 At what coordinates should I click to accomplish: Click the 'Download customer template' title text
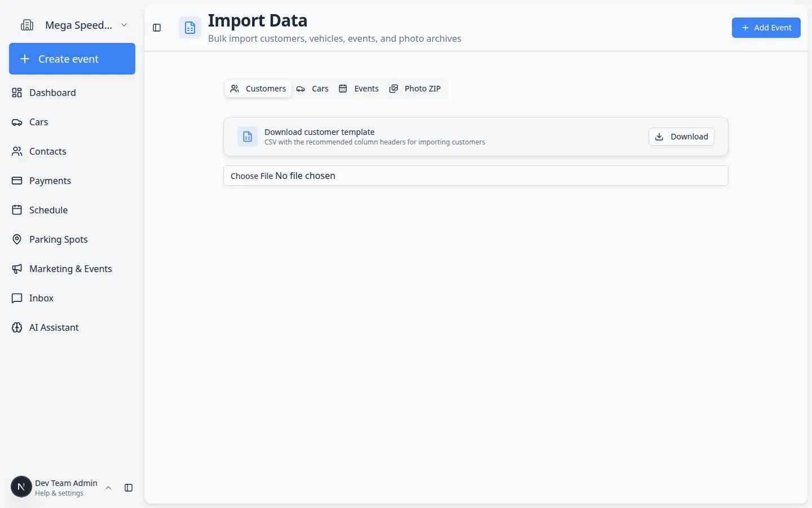(x=319, y=132)
